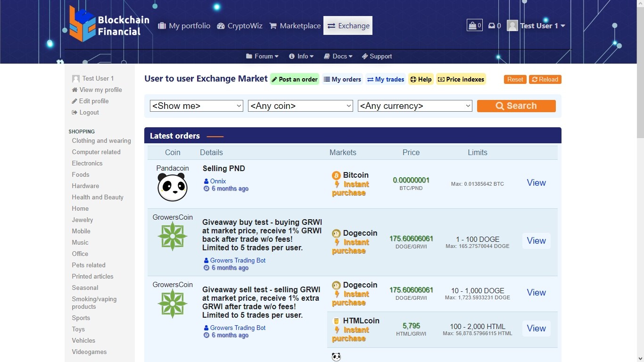Expand the Any coin selector

pyautogui.click(x=300, y=106)
